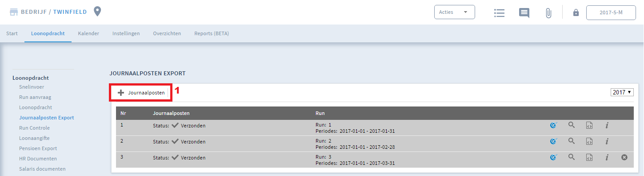The width and height of the screenshot is (644, 176).
Task: Delete journaalpost row 3 with the X icon
Action: 624,157
